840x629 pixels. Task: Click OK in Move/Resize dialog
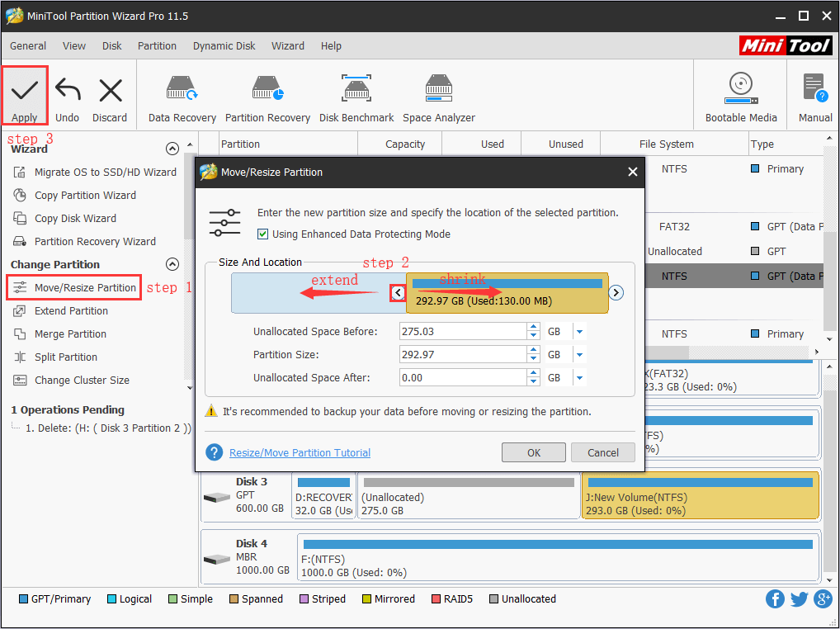(534, 452)
